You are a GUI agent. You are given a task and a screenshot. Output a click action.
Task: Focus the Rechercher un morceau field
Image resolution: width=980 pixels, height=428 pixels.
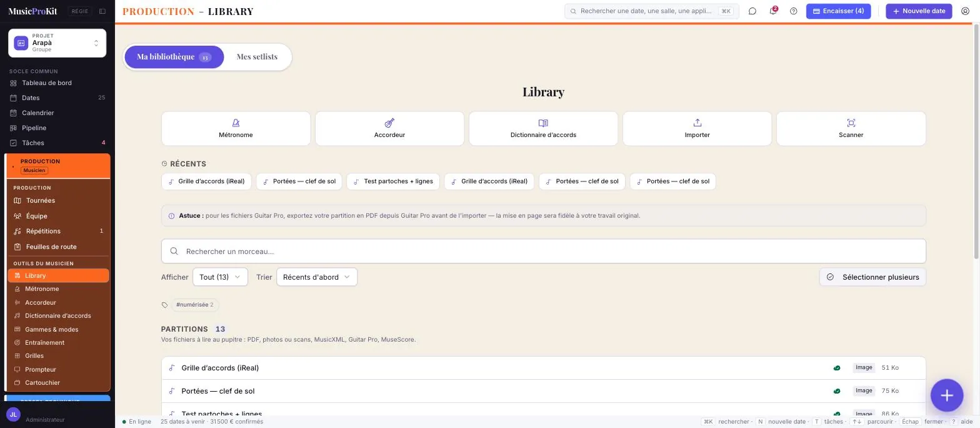(543, 252)
